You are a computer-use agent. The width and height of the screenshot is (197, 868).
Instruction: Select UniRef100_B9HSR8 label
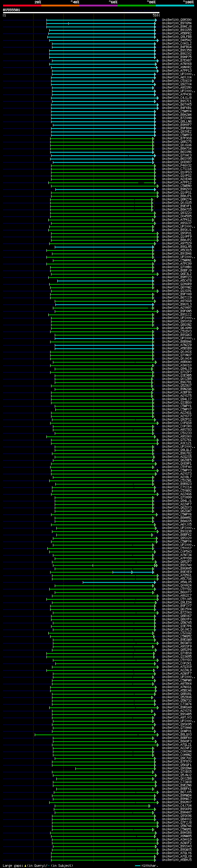(x=177, y=832)
